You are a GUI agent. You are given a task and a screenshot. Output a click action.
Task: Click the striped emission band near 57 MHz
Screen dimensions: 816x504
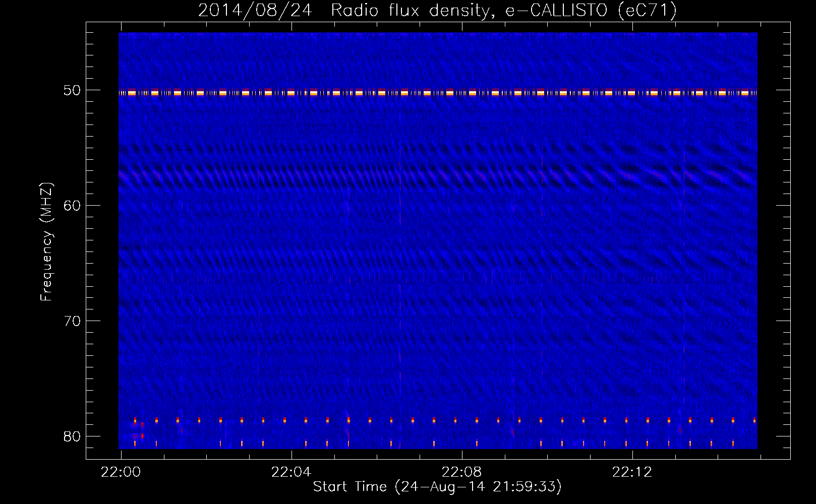(x=438, y=177)
